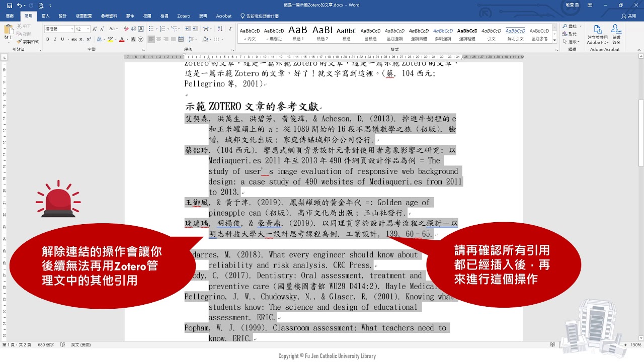644x362 pixels.
Task: Open the Select (選取) dropdown
Action: (x=571, y=41)
